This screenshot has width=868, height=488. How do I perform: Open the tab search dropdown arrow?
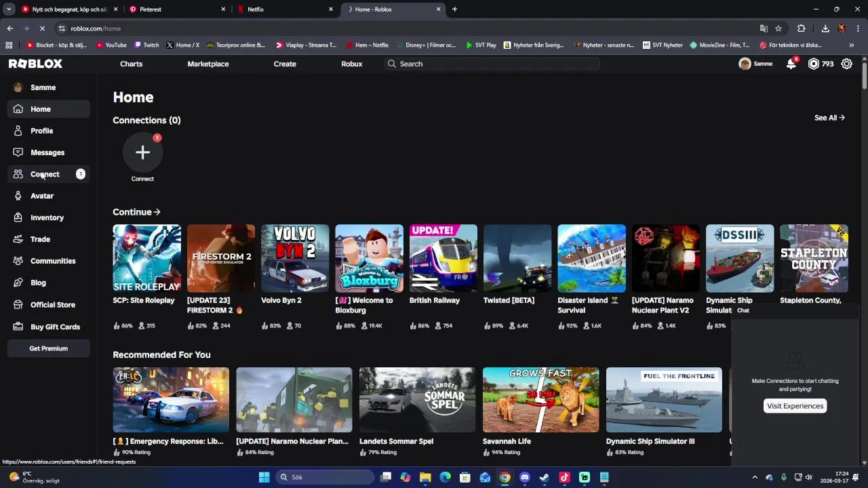[x=9, y=9]
